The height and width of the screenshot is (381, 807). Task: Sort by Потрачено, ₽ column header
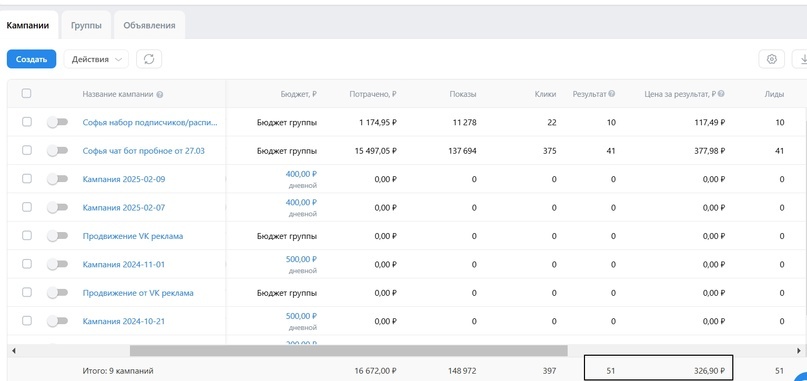click(373, 94)
